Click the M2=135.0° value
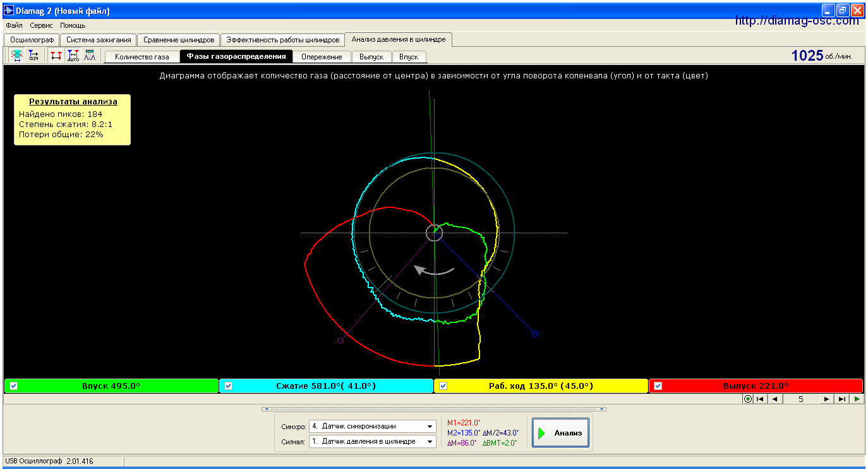The height and width of the screenshot is (469, 868). pos(464,433)
